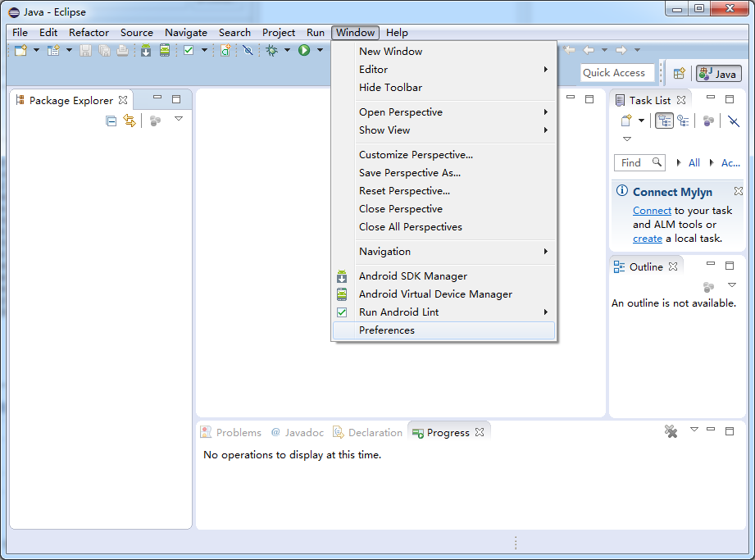Open the Debug dropdown arrow in toolbar
The height and width of the screenshot is (560, 755).
point(288,50)
